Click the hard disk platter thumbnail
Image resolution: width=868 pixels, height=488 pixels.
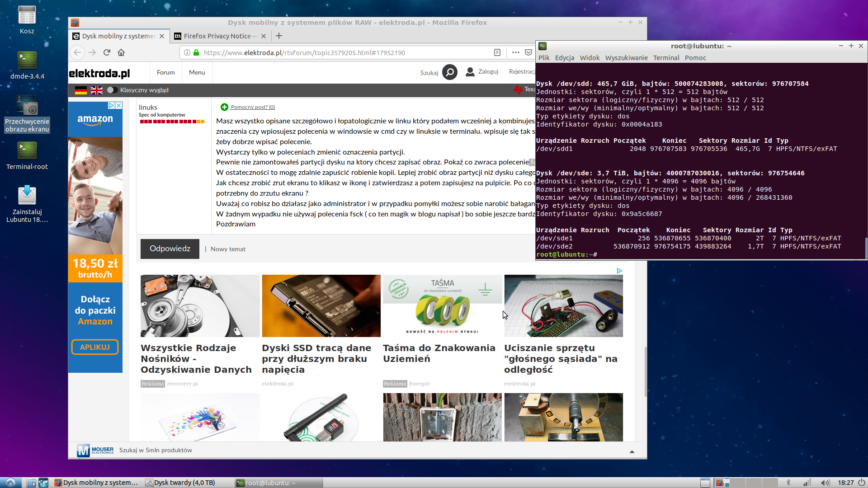point(200,306)
